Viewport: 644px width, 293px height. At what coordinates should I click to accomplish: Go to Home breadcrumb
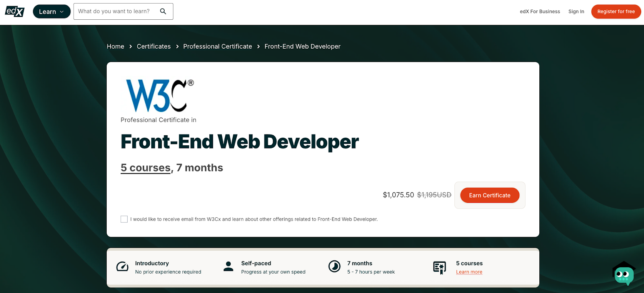[x=116, y=46]
